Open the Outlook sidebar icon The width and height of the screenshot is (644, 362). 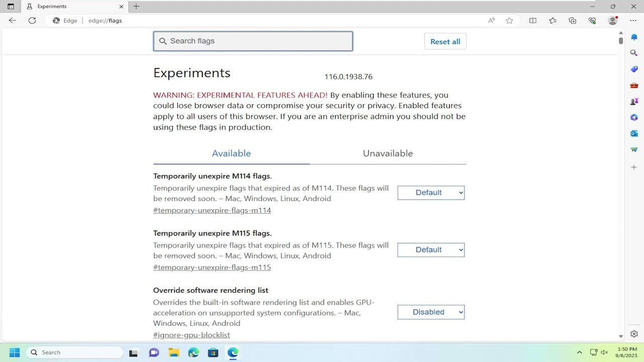click(x=634, y=133)
